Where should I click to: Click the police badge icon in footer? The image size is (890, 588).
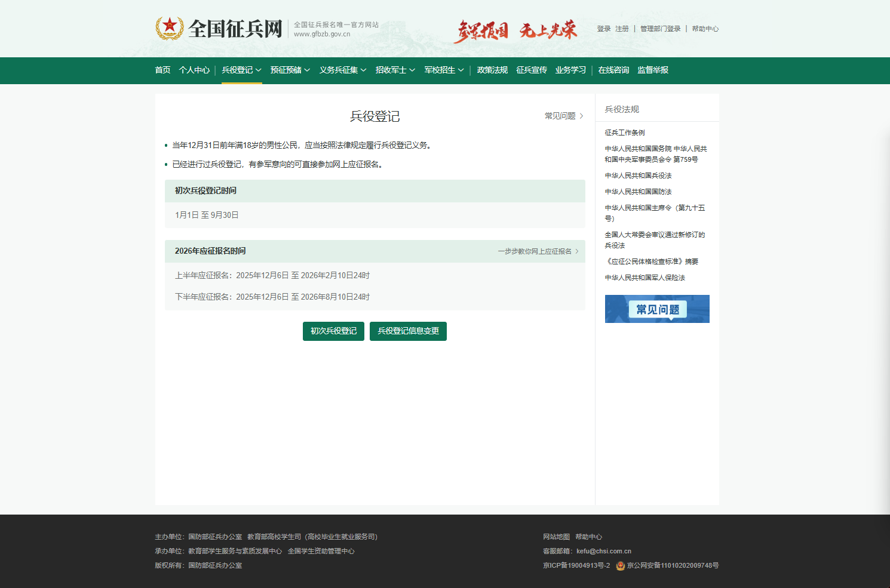point(621,566)
